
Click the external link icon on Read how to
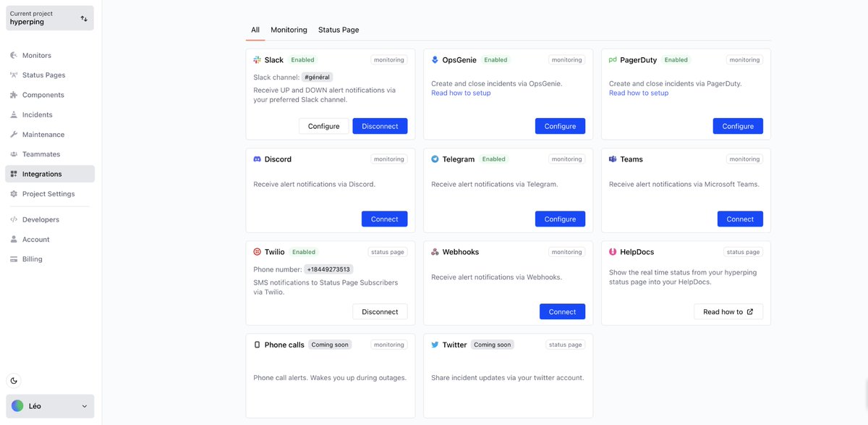pos(749,312)
